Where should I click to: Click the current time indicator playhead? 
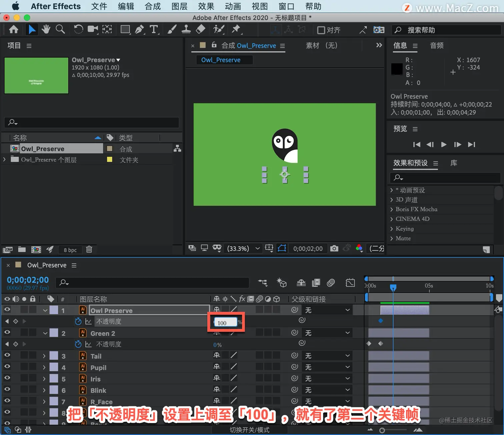point(393,287)
